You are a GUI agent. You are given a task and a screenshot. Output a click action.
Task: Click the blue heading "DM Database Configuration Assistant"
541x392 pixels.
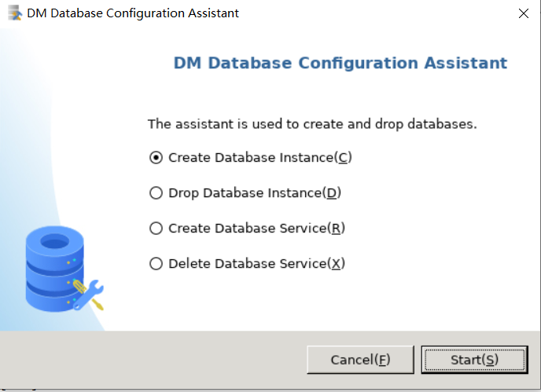pyautogui.click(x=340, y=63)
